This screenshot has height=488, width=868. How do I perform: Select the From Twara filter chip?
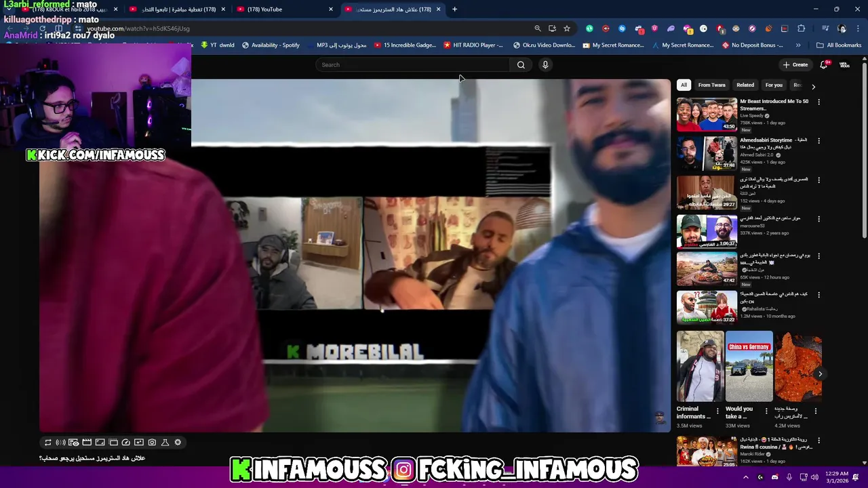pos(711,85)
